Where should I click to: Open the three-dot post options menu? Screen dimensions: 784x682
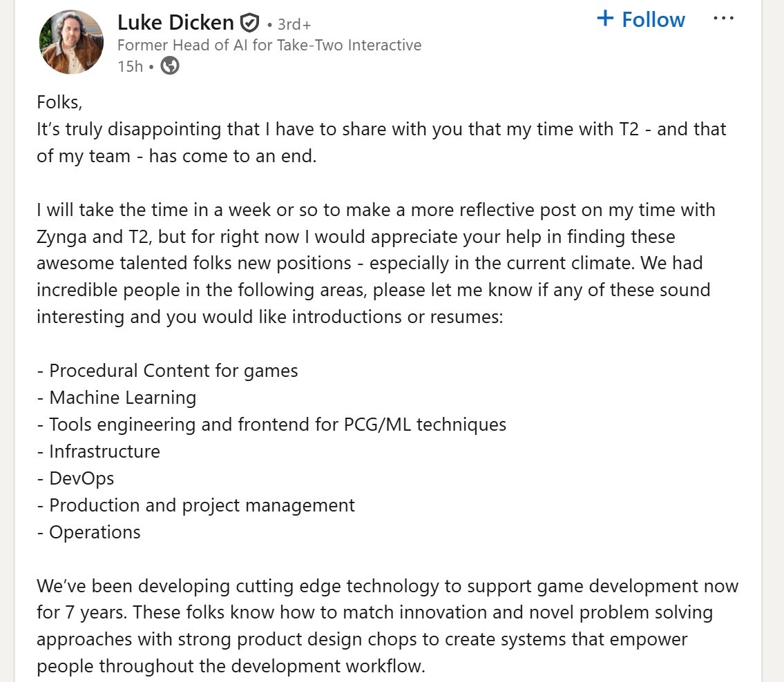click(723, 19)
